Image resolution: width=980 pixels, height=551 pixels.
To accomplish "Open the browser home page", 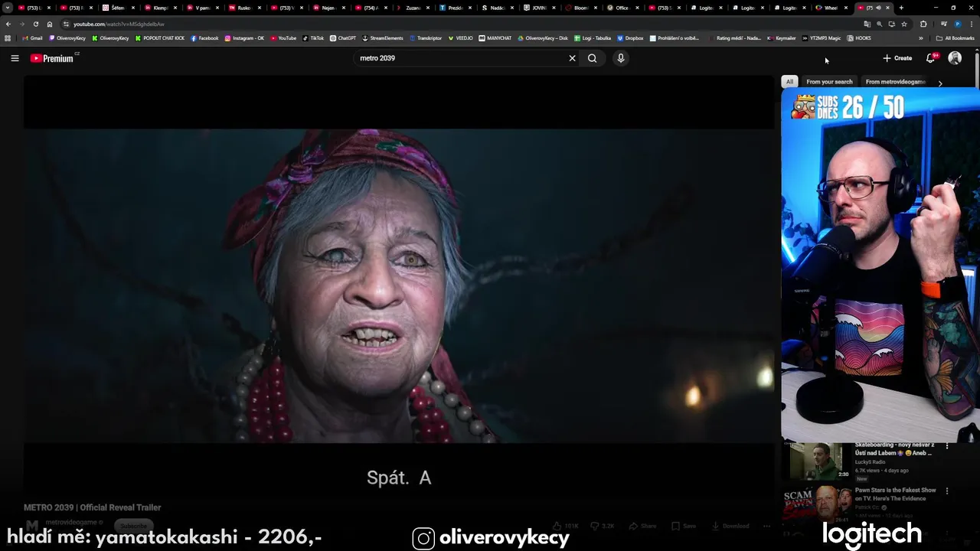I will 50,24.
